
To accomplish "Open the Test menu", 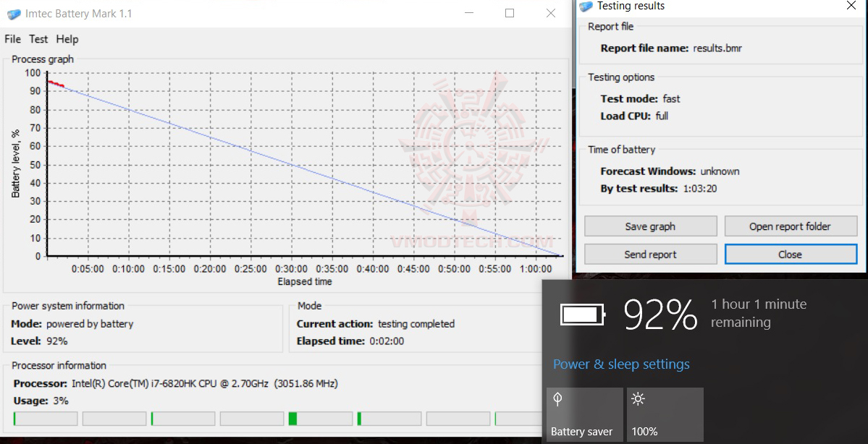I will (x=38, y=39).
